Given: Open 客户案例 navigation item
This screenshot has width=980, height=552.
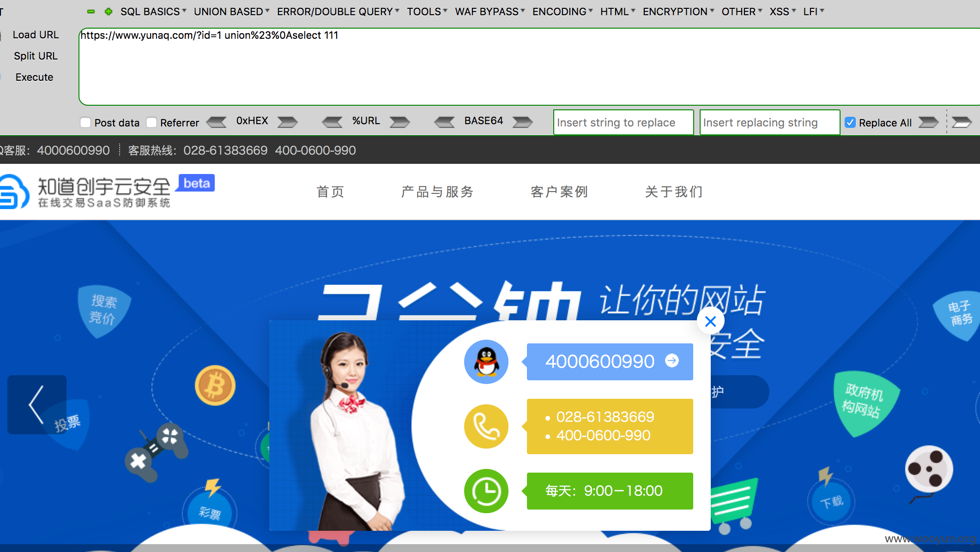Looking at the screenshot, I should 559,192.
